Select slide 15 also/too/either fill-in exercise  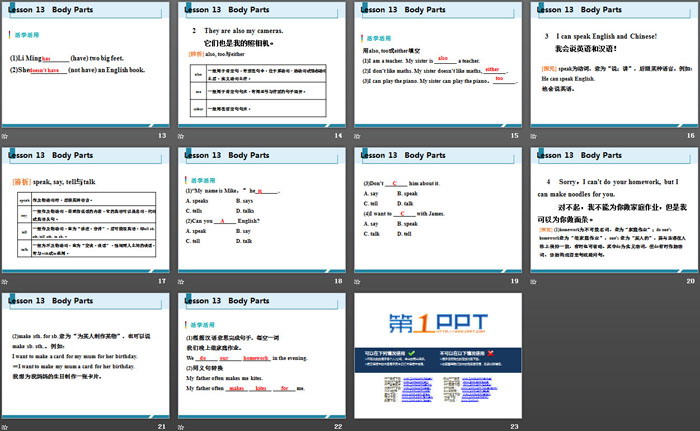(437, 64)
